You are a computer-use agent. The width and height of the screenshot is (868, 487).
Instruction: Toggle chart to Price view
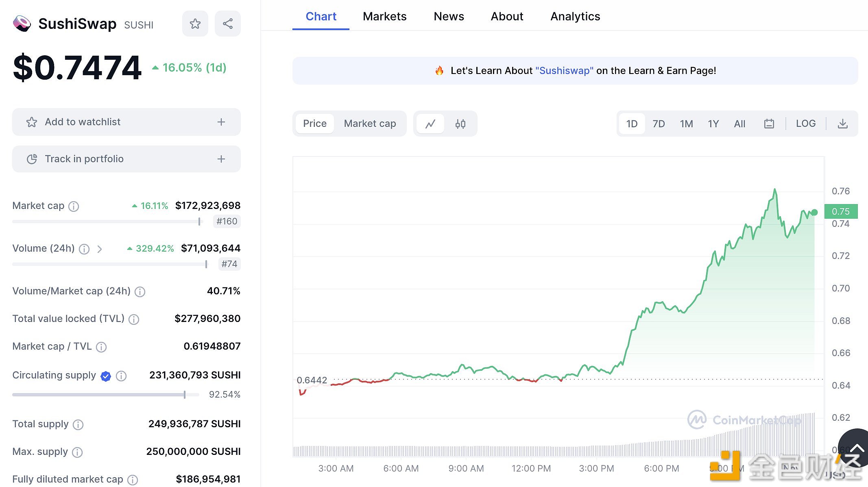[315, 124]
